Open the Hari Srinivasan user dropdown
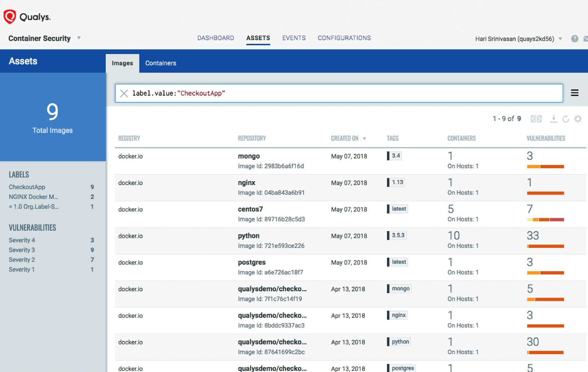588x372 pixels. click(560, 39)
